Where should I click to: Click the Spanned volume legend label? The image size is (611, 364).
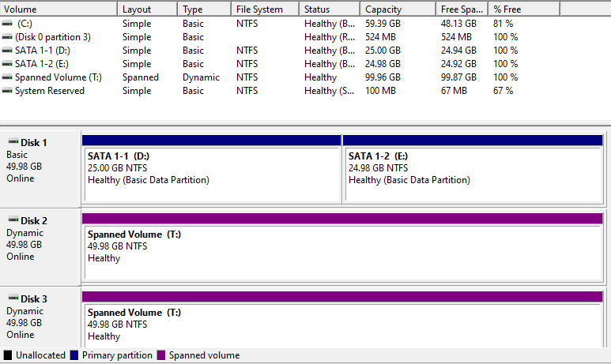pos(204,355)
